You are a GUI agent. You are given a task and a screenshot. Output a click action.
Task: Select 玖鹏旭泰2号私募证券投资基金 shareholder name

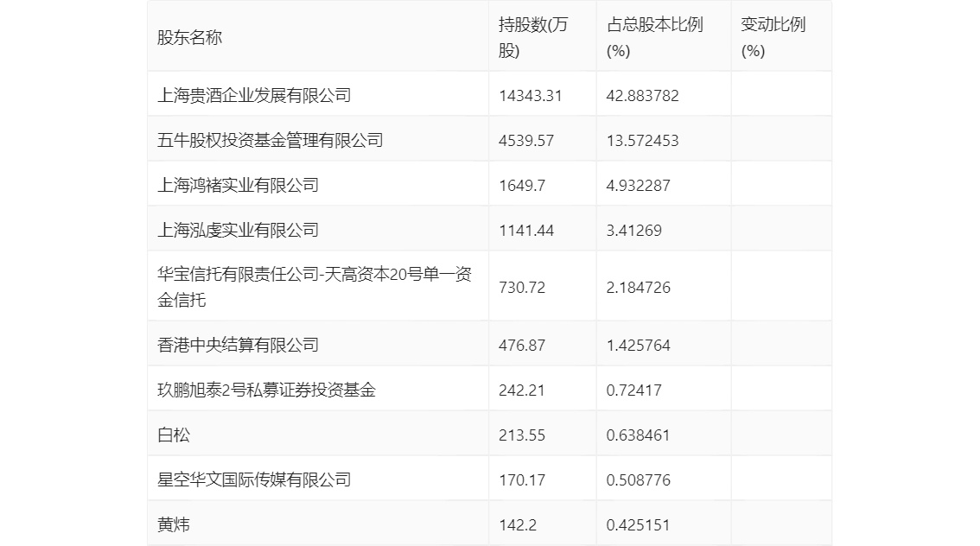266,390
